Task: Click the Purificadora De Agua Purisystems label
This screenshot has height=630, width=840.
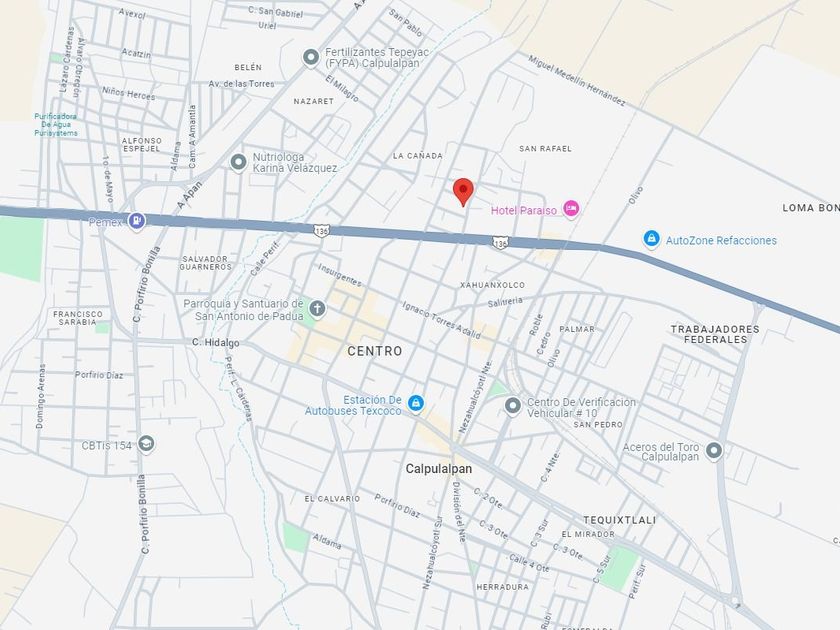Action: tap(56, 124)
